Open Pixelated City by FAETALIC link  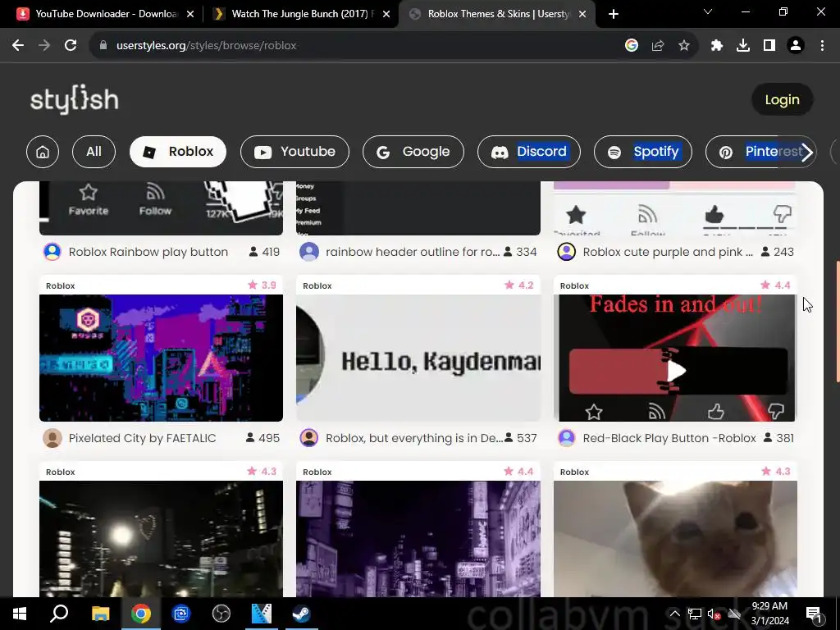pos(143,438)
